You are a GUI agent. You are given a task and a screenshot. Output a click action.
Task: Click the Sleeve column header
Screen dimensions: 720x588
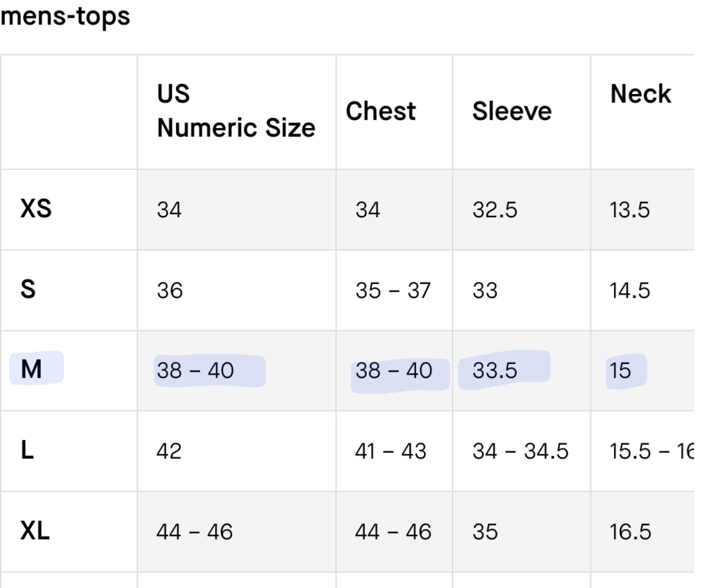(x=512, y=111)
